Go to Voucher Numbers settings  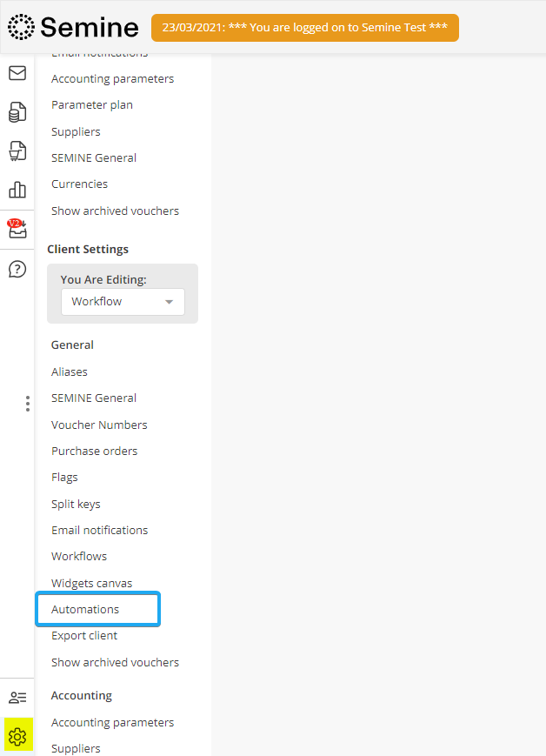[x=99, y=425]
